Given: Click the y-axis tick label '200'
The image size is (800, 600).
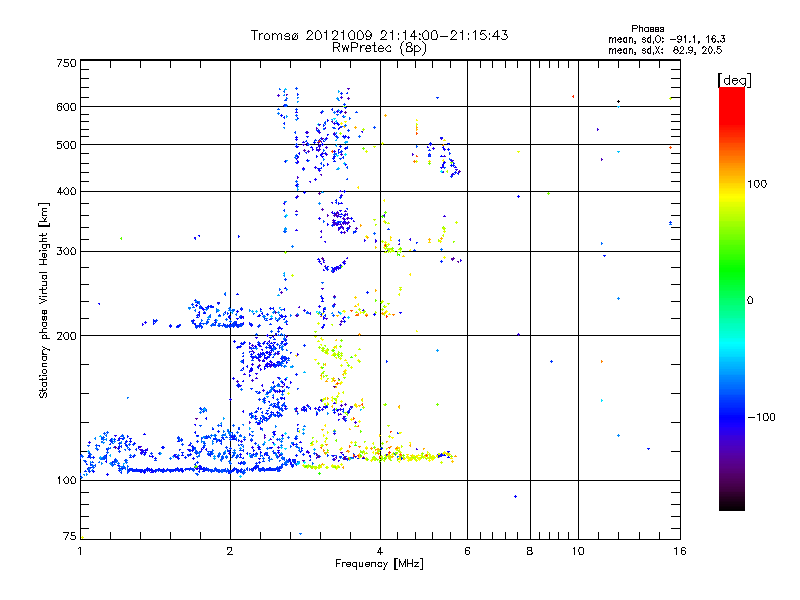Looking at the screenshot, I should [x=66, y=336].
